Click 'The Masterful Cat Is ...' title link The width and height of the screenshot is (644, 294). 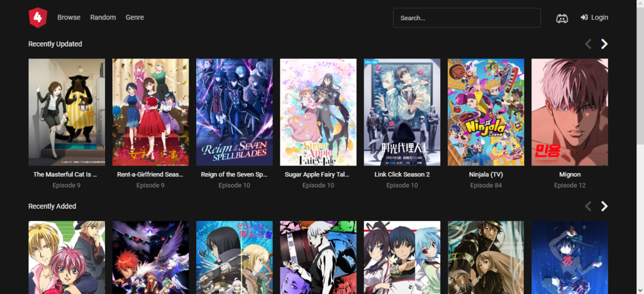click(x=65, y=174)
